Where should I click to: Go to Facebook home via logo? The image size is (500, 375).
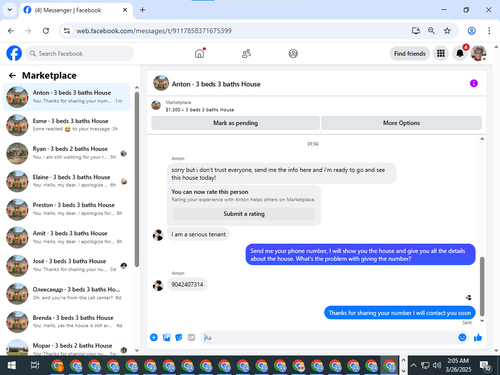coord(14,53)
